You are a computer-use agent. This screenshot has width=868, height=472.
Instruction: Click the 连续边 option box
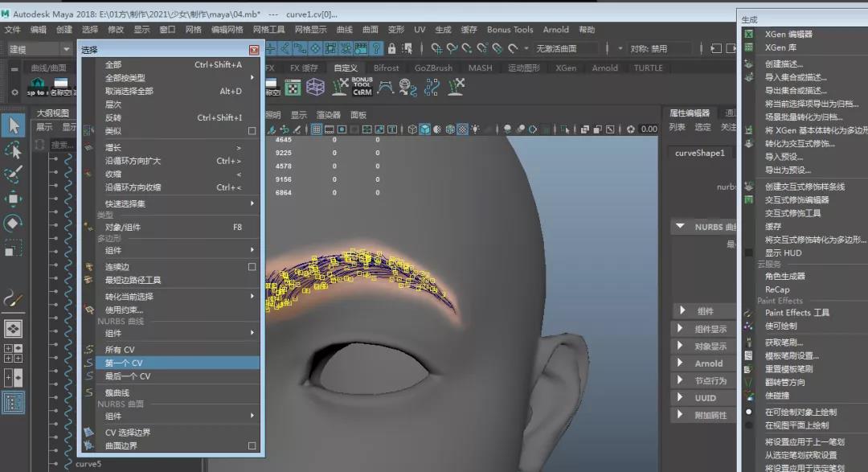tap(252, 267)
